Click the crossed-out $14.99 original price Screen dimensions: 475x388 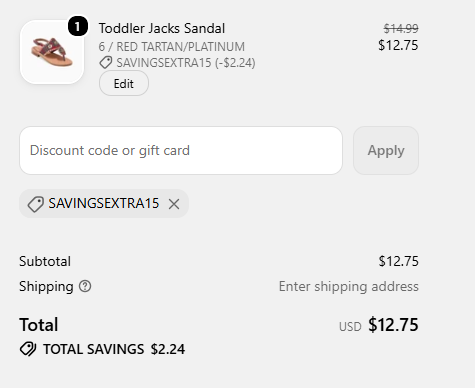coord(401,29)
